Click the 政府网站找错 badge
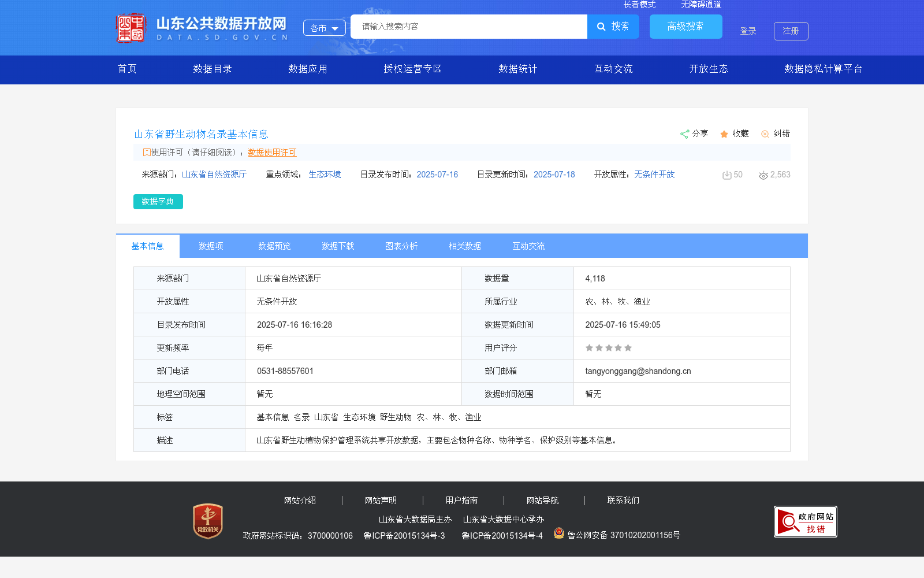Viewport: 924px width, 578px height. click(x=806, y=522)
